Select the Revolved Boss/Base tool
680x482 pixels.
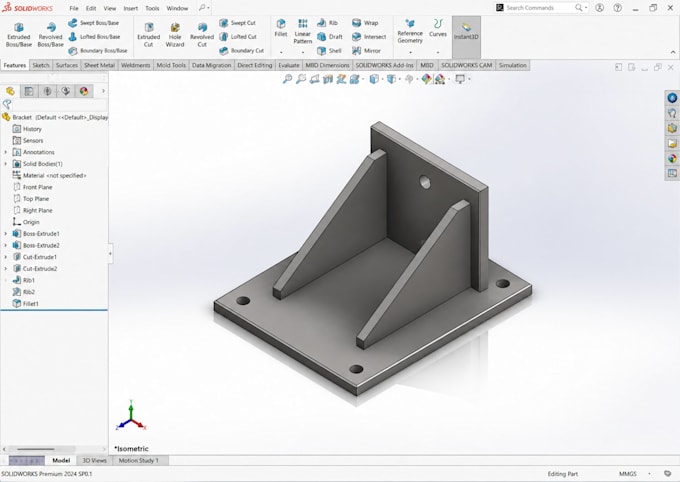click(50, 35)
